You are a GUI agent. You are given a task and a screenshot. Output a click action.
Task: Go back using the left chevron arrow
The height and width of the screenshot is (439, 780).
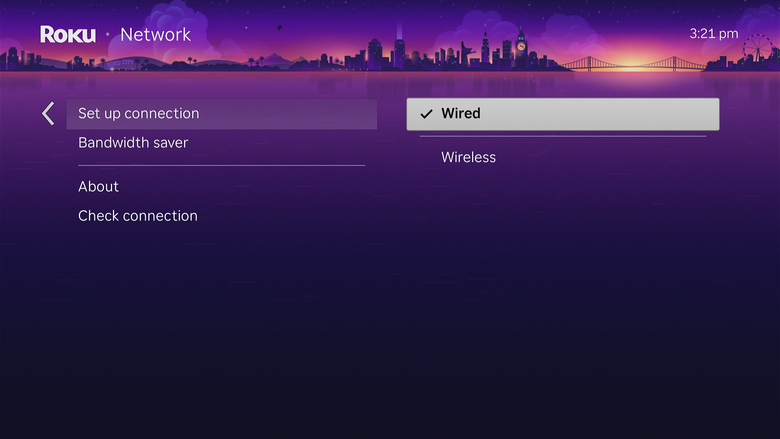pyautogui.click(x=48, y=114)
